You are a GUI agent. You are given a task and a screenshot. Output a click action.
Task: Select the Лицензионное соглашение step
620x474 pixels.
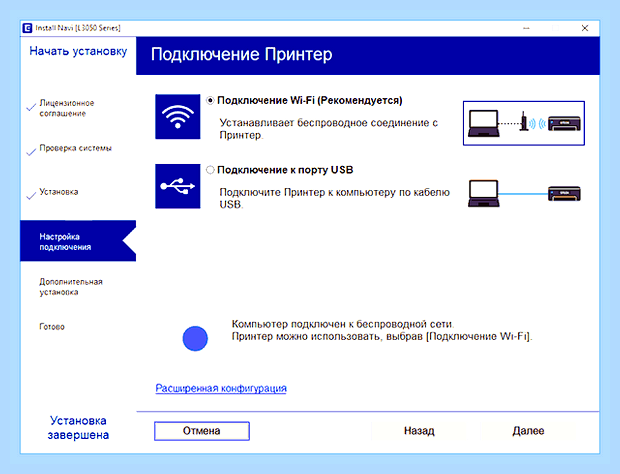coord(66,108)
